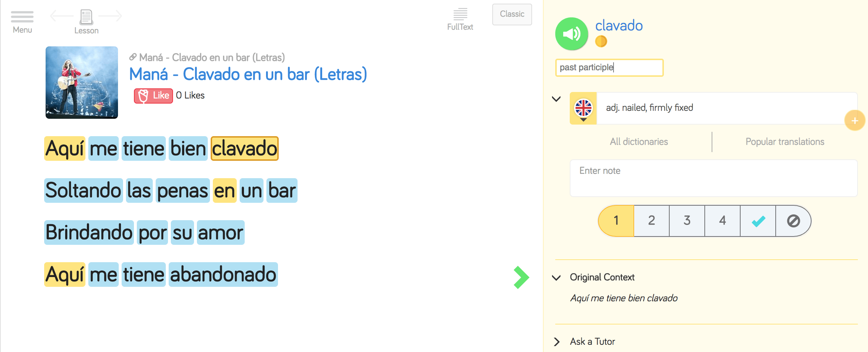The image size is (868, 352).
Task: Click the Enter note text field
Action: point(713,178)
